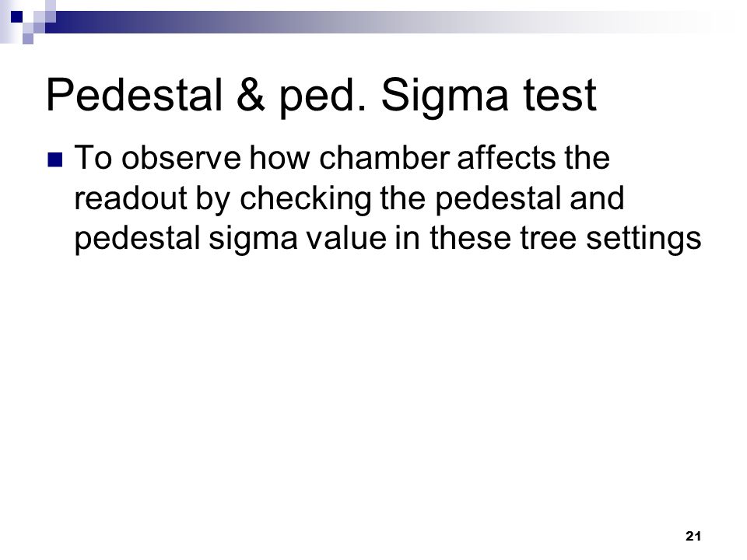Click the word "how" in the first bullet line
This screenshot has width=747, height=560.
280,158
